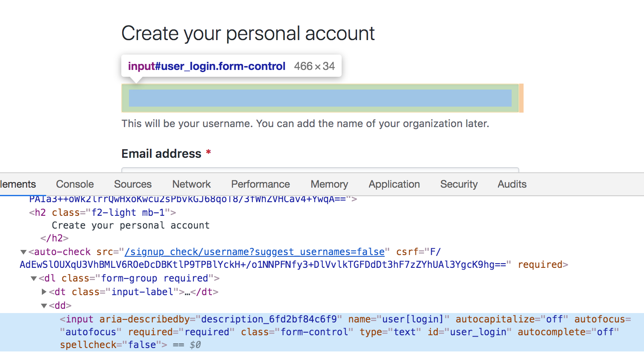Select the Application tab
The width and height of the screenshot is (644, 354).
coord(394,184)
